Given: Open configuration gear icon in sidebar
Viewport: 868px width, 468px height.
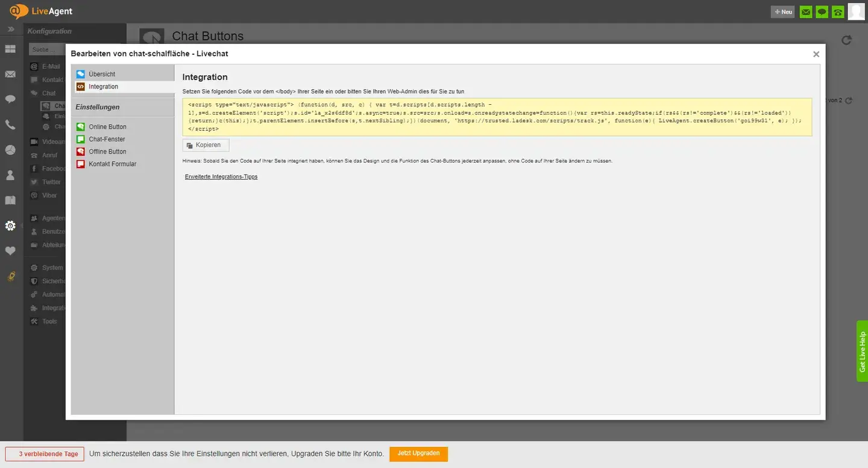Looking at the screenshot, I should (x=10, y=226).
